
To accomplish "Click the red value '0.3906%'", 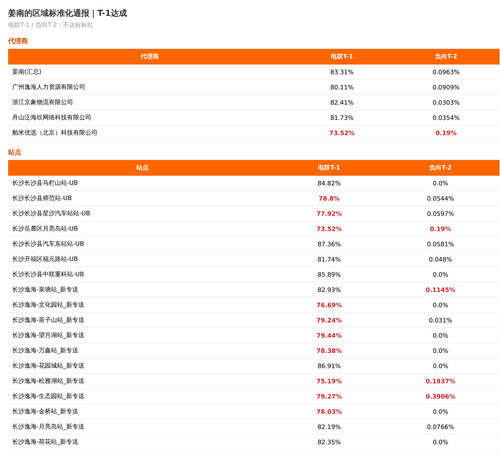I will pyautogui.click(x=440, y=397).
